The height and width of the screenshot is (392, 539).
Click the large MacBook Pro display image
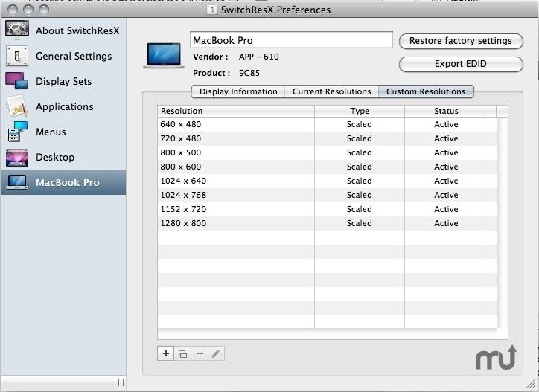(x=164, y=55)
